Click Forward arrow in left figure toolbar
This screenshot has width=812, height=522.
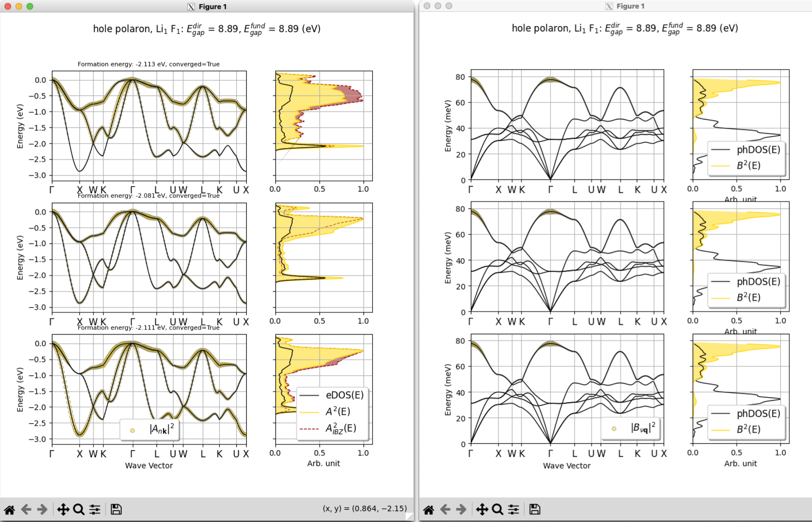coord(42,509)
